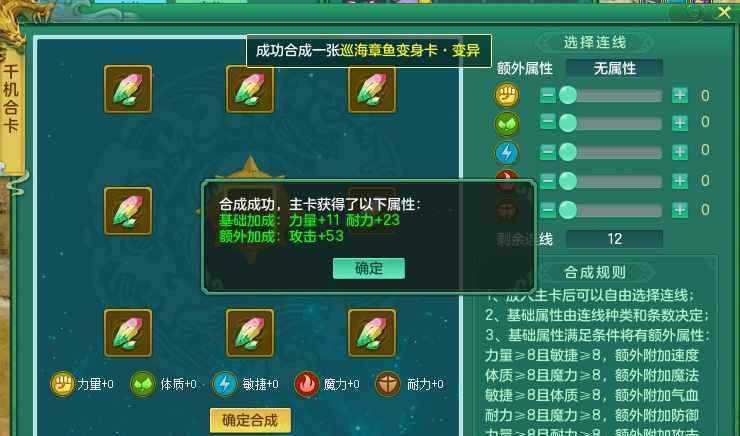Viewport: 740px width, 436px height.
Task: Click the 力量 fist icon in legend row
Action: coord(63,384)
